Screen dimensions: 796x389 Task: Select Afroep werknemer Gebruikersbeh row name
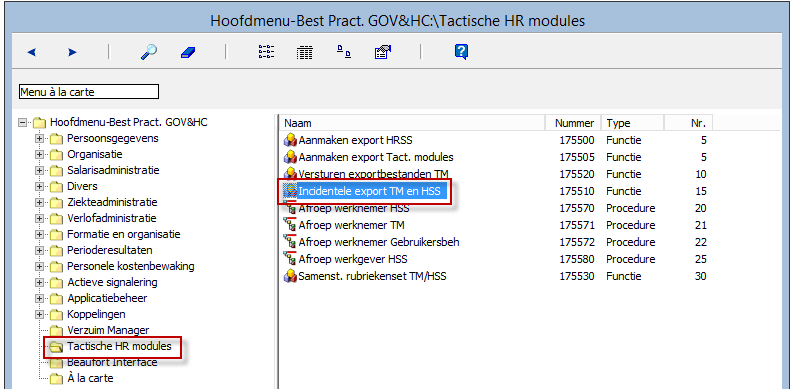click(x=379, y=242)
